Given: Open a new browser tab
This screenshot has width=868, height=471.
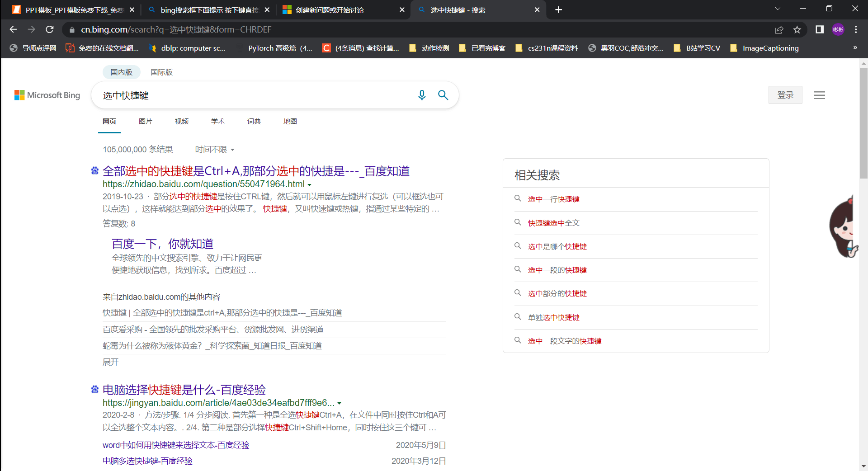Looking at the screenshot, I should (559, 9).
